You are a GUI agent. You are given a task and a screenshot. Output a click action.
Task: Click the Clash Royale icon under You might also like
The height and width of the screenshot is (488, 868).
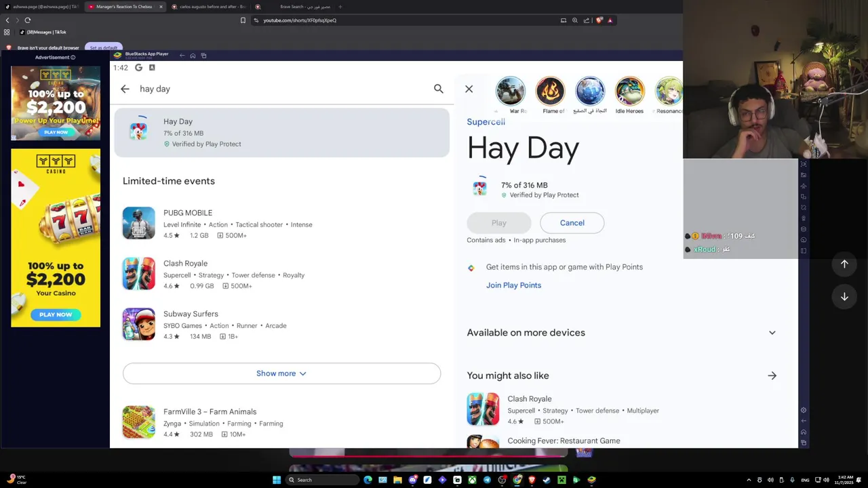click(483, 409)
